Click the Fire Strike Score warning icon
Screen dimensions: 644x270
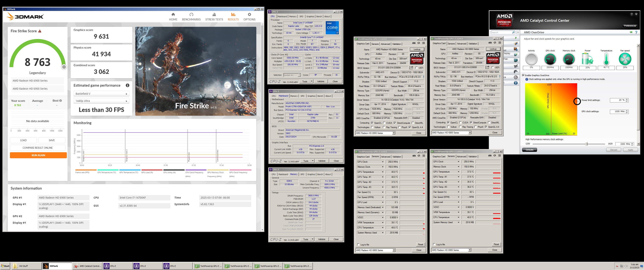click(40, 31)
